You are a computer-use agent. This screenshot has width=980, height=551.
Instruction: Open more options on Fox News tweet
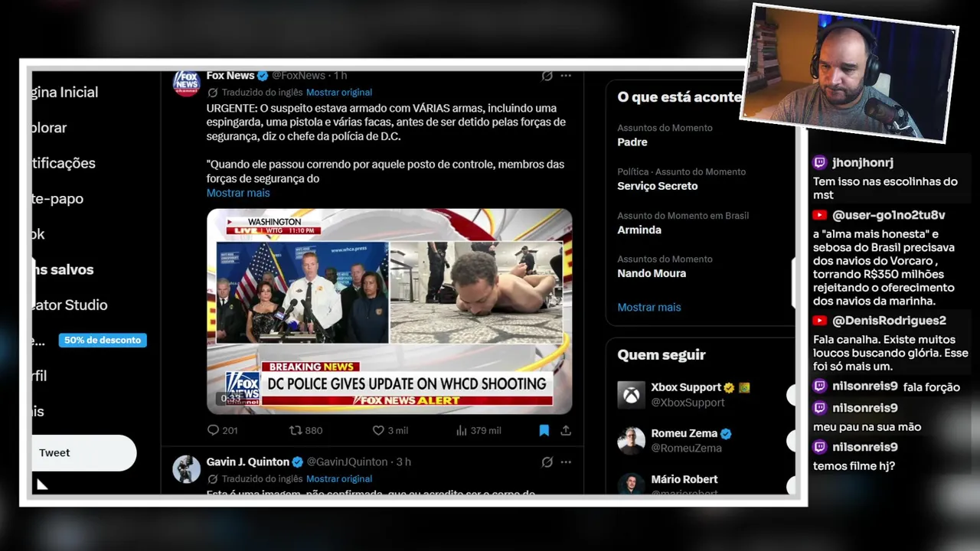[566, 76]
